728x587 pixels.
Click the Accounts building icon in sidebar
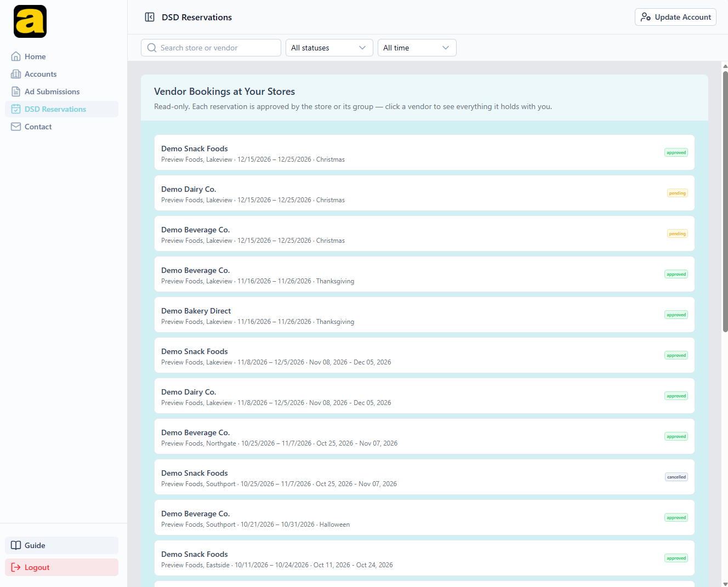16,74
